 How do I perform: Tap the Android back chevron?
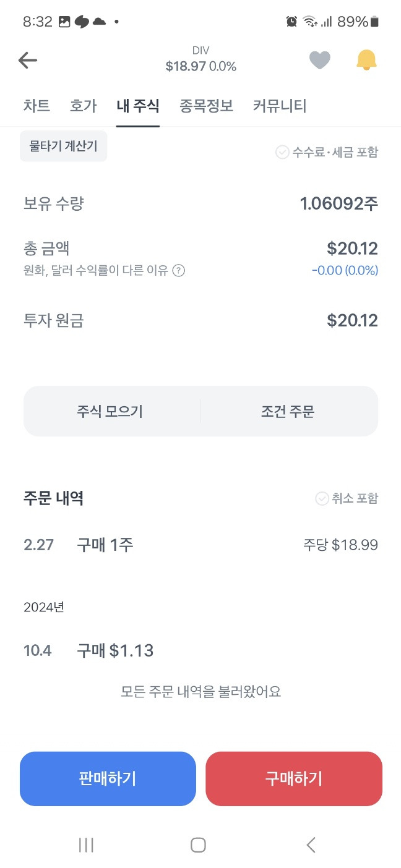[311, 845]
